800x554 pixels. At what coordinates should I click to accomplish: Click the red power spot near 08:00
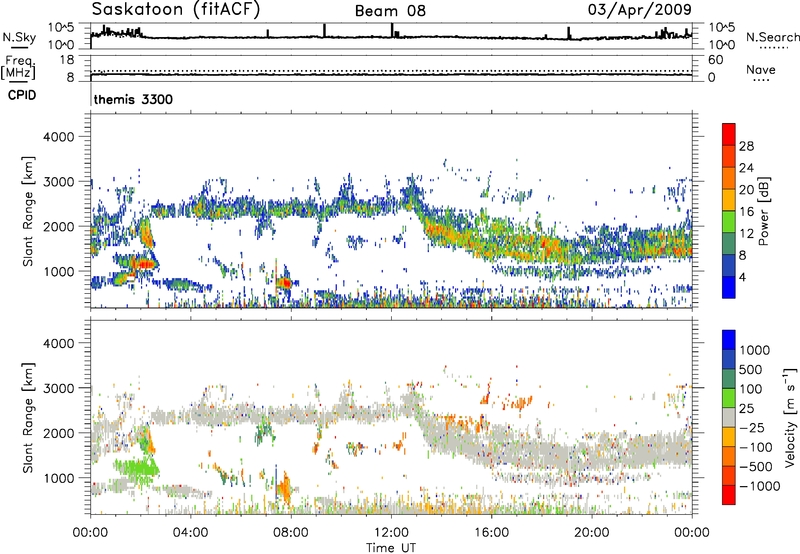pos(286,282)
